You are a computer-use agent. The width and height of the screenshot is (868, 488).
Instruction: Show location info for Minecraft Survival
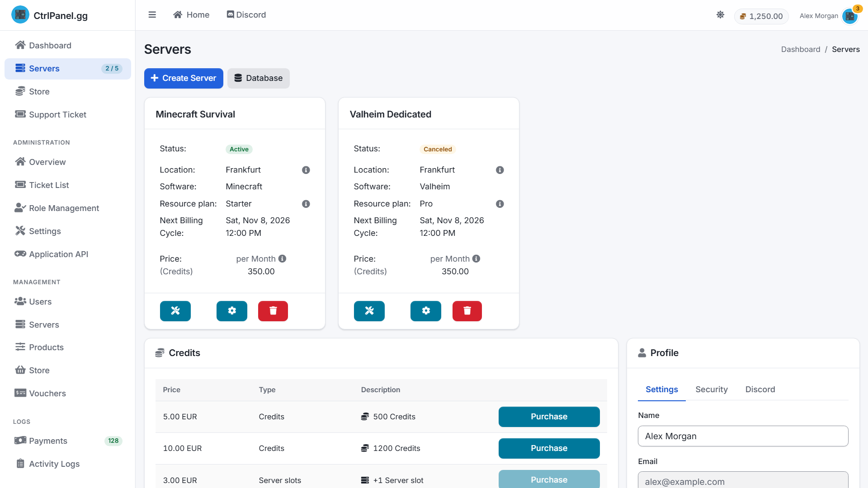coord(306,170)
